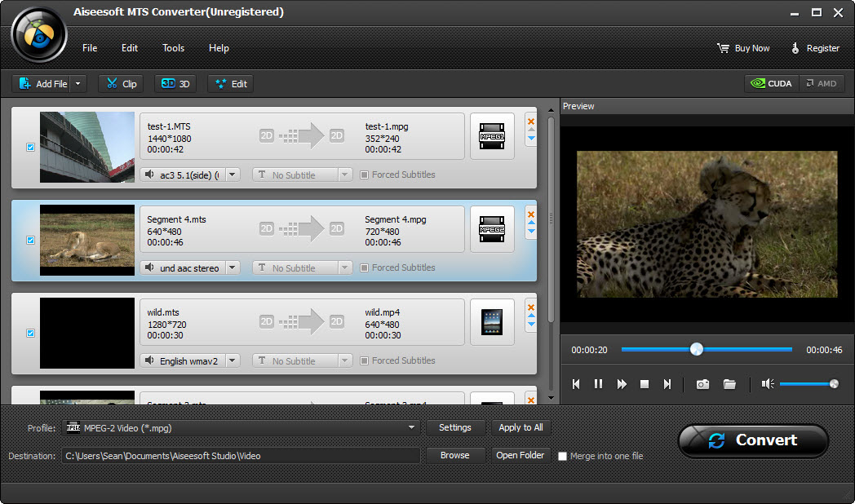Select the test-1.MTS thumbnail

tap(87, 147)
